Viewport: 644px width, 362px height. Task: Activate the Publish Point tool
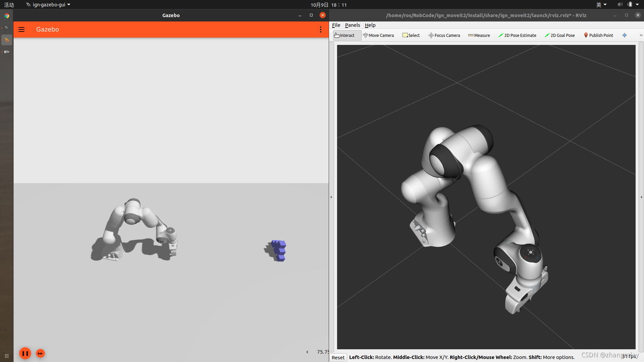click(x=598, y=35)
